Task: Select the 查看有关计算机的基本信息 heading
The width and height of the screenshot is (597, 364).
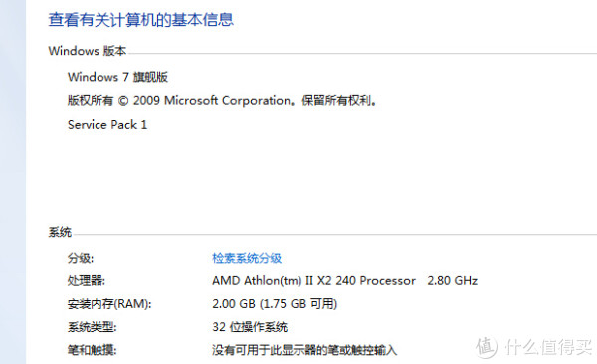Action: click(x=140, y=20)
